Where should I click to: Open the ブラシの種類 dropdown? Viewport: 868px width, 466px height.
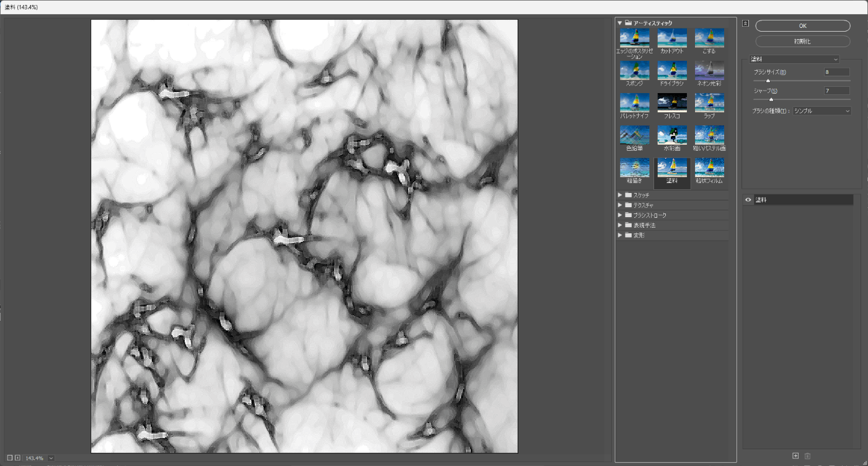click(x=822, y=111)
